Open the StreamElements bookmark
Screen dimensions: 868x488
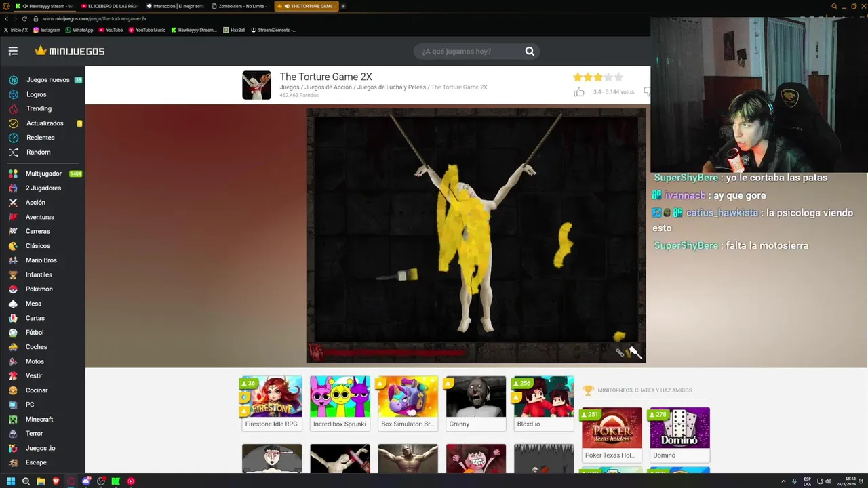click(x=273, y=30)
